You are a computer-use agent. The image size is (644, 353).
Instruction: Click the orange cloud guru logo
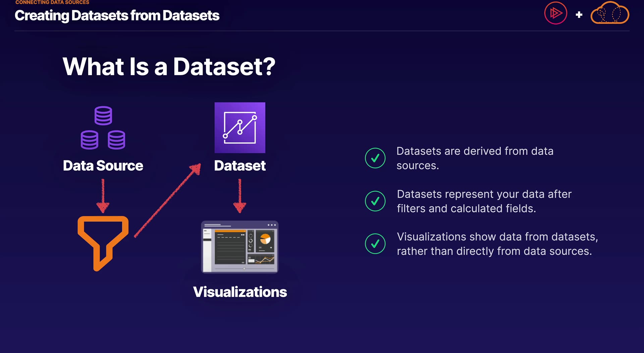pyautogui.click(x=610, y=13)
